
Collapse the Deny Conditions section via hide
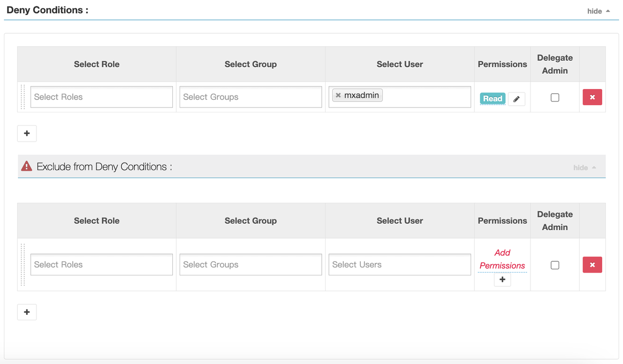(599, 11)
